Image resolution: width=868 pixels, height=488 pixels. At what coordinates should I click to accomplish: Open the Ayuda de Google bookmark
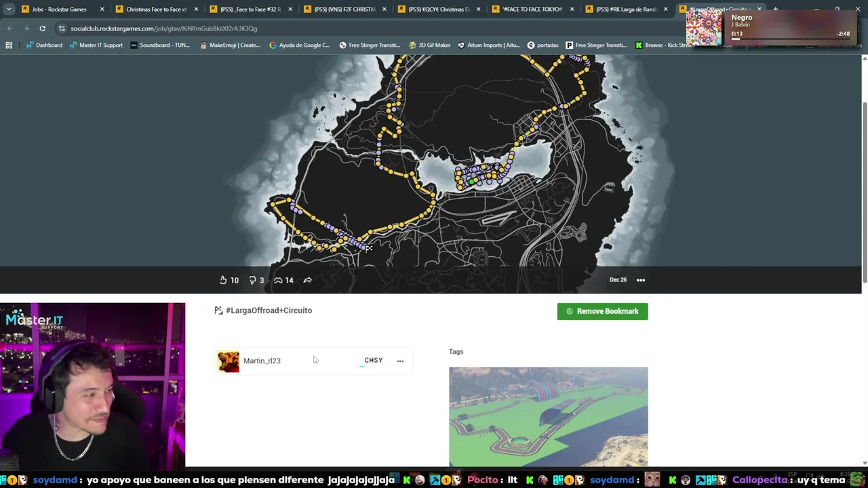pos(300,45)
